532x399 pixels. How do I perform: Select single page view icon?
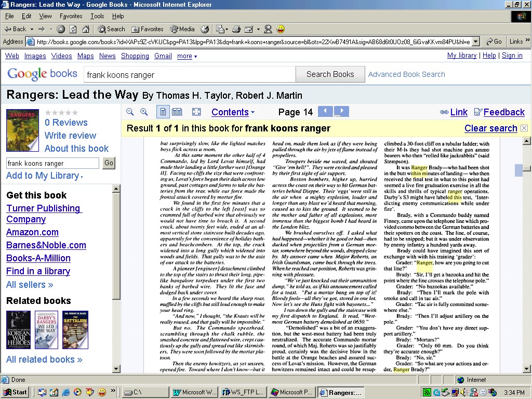click(163, 112)
